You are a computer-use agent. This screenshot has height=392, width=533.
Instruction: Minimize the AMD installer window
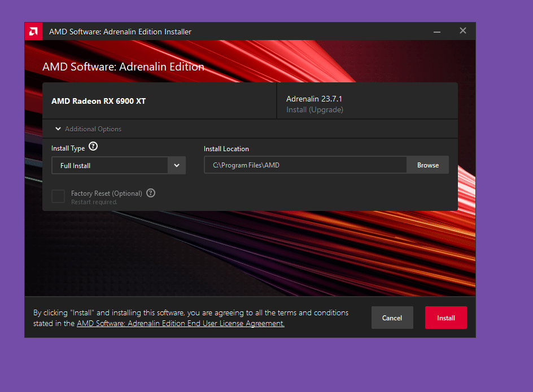click(437, 31)
